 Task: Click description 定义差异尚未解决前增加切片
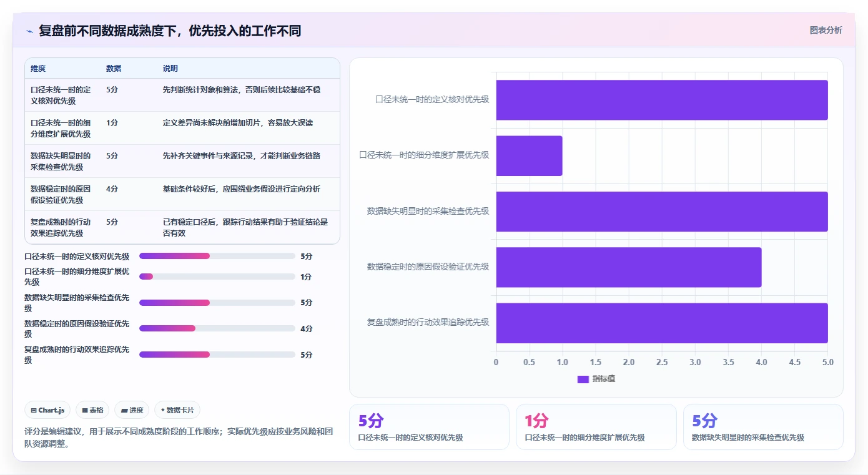[238, 123]
